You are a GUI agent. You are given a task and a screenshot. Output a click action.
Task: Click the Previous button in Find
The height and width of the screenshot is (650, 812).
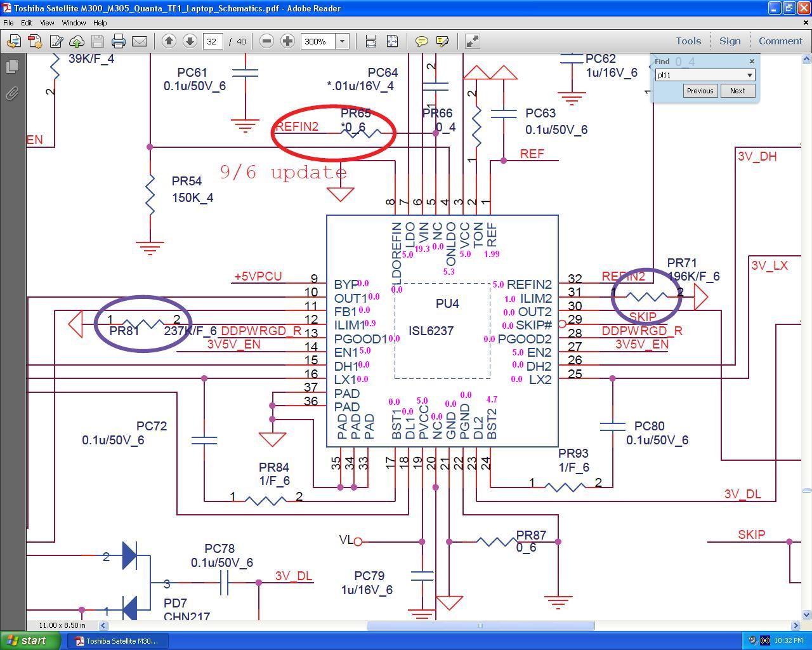pyautogui.click(x=700, y=91)
